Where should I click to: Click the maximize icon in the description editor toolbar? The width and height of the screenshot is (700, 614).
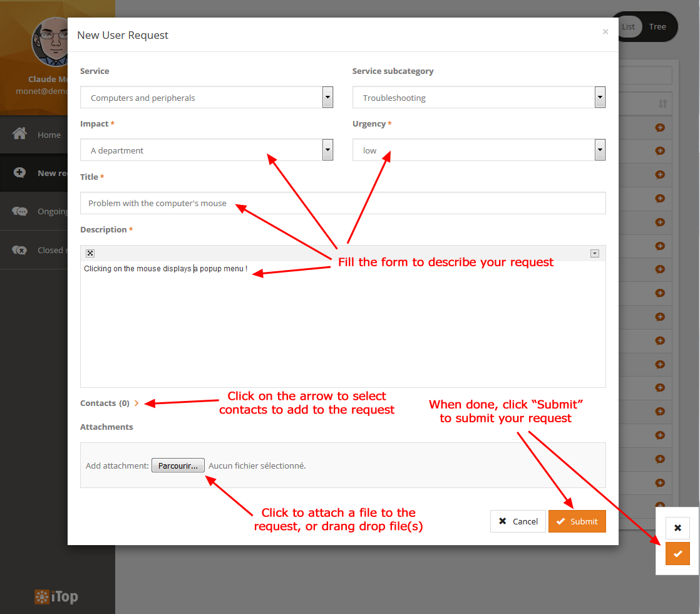[x=90, y=252]
